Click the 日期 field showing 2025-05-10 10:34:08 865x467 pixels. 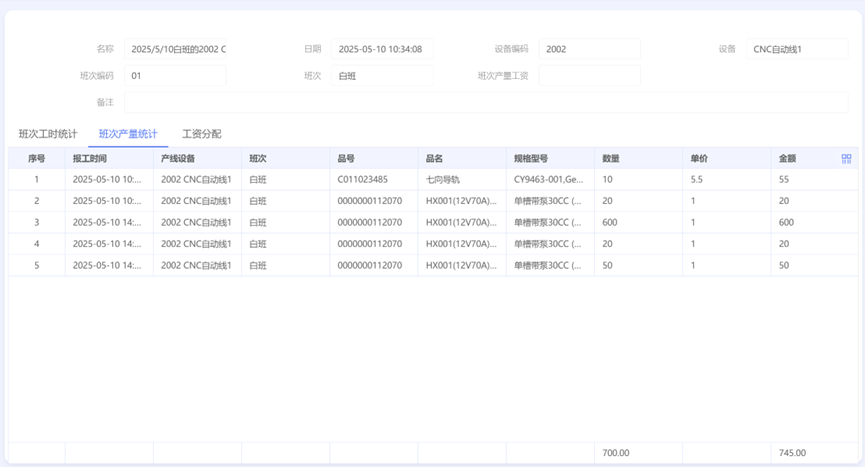coord(382,49)
